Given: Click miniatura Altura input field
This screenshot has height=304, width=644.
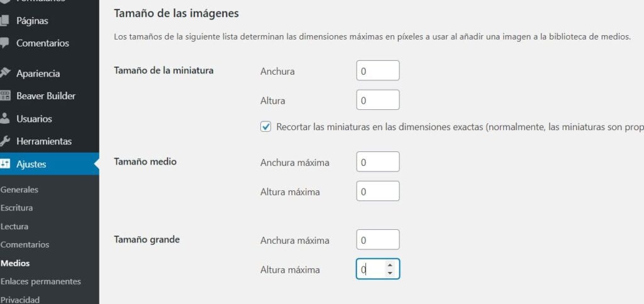Looking at the screenshot, I should click(x=378, y=100).
